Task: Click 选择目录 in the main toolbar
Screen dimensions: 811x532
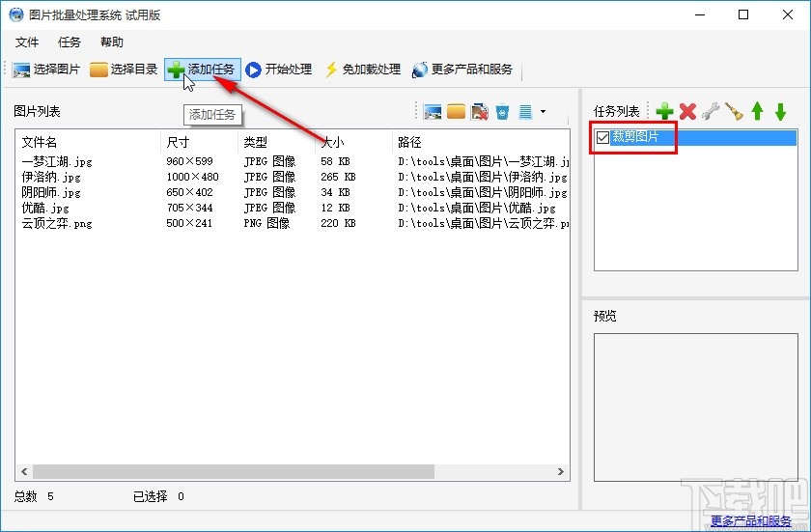Action: point(124,70)
